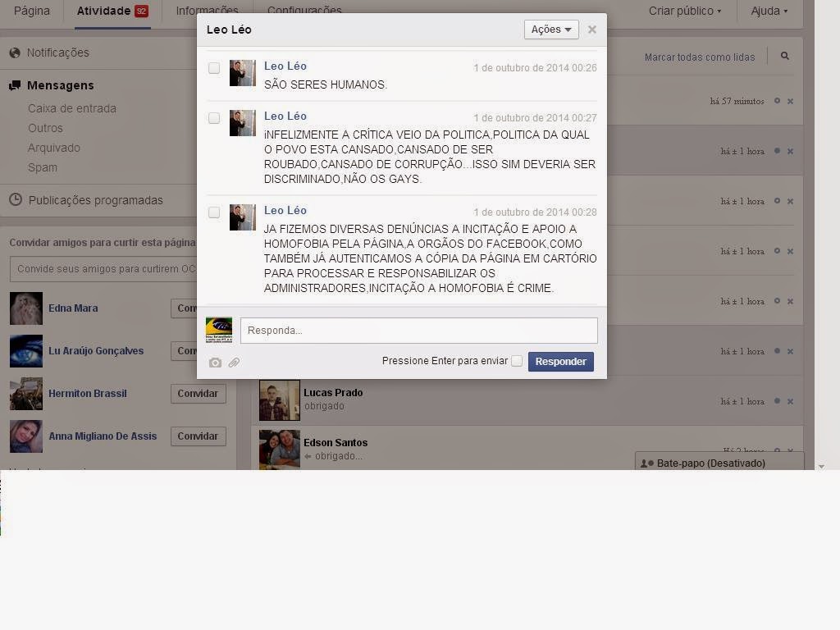Click the Notificações globe icon
The width and height of the screenshot is (840, 630).
pyautogui.click(x=15, y=52)
